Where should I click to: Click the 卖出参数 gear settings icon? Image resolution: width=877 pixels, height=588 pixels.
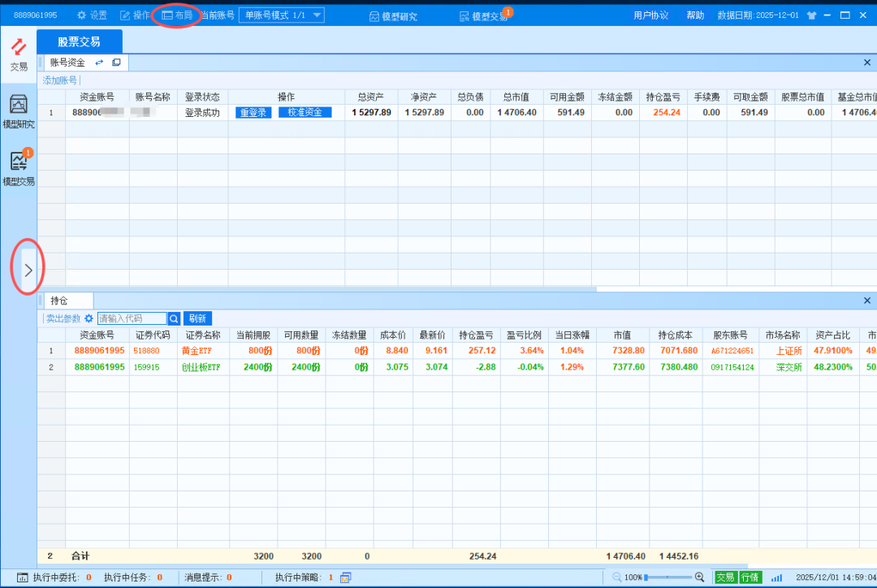coord(89,318)
